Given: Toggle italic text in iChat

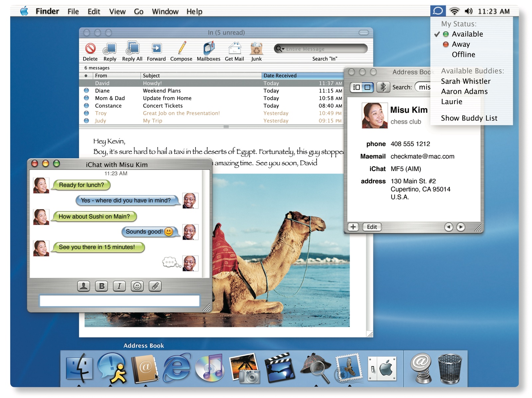Looking at the screenshot, I should [119, 286].
